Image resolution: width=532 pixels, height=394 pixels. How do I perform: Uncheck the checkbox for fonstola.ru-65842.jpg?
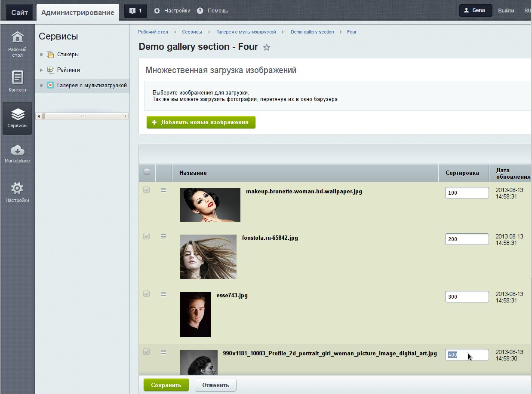pyautogui.click(x=147, y=236)
